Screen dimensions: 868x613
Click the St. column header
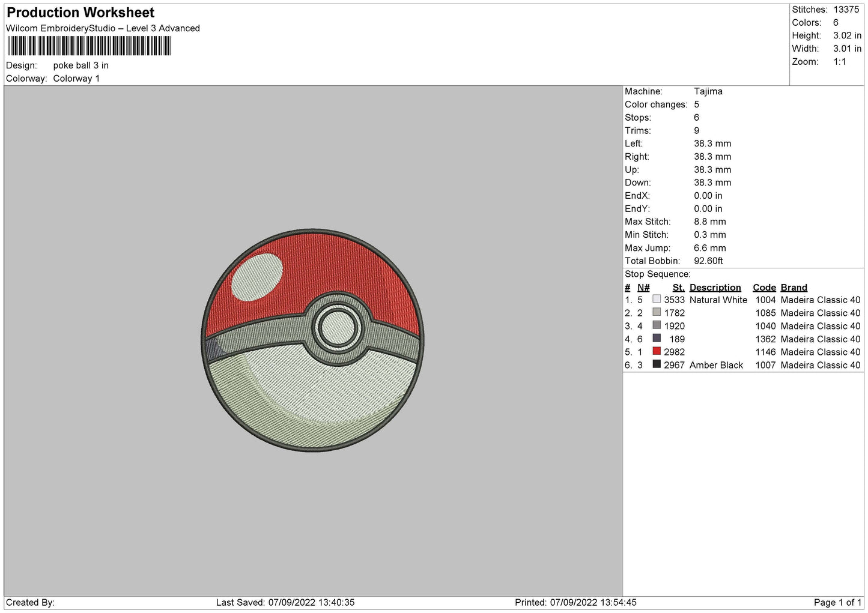(678, 288)
